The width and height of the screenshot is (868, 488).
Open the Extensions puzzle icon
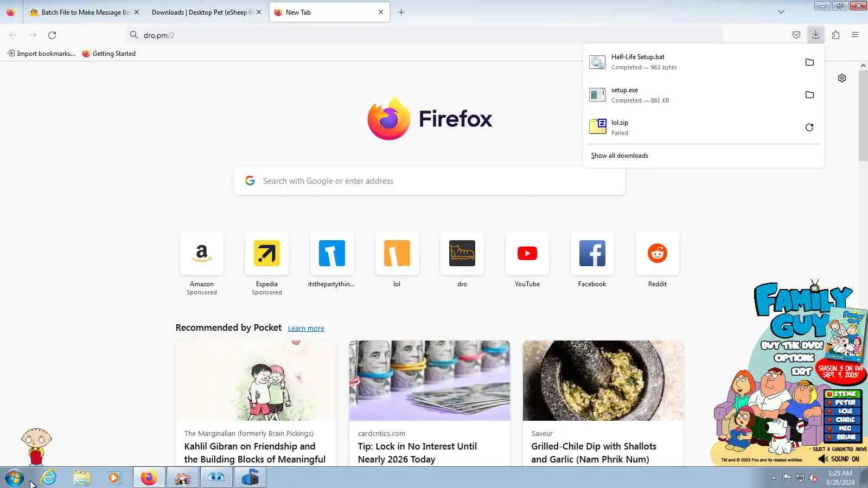(835, 35)
